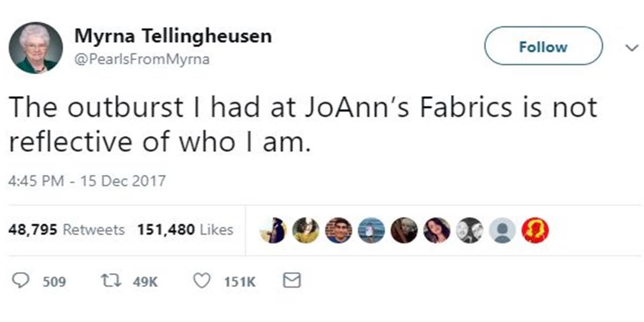Click the blue siding liker avatar
The width and height of the screenshot is (644, 322).
[371, 231]
